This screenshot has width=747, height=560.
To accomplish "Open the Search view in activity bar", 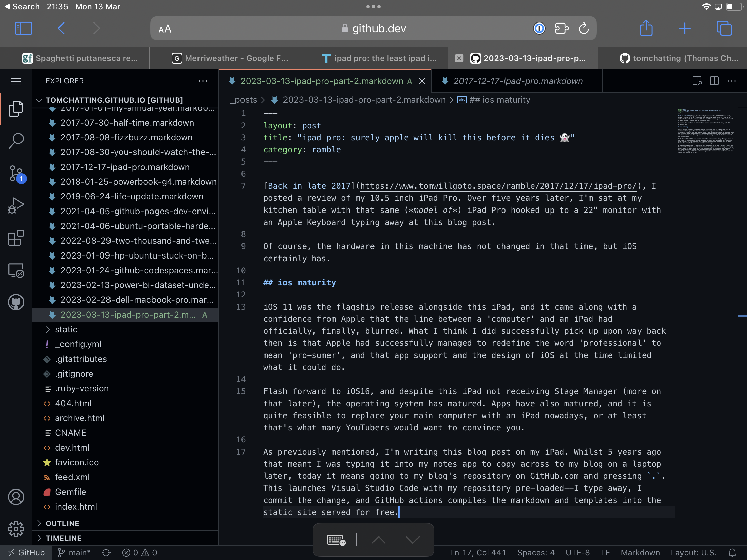I will point(16,141).
